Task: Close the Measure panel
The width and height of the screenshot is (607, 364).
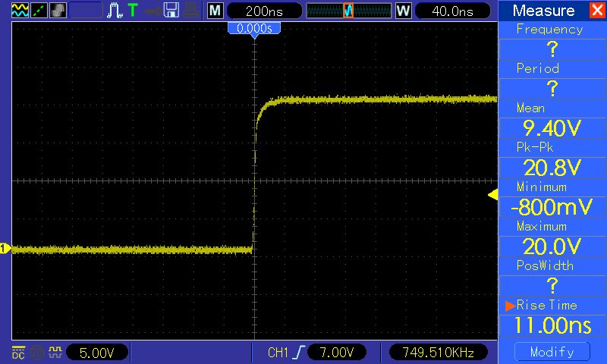Action: (596, 11)
